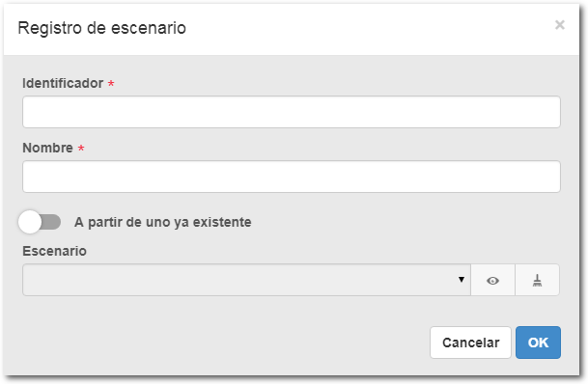Focus the Nombre text field
Image resolution: width=588 pixels, height=384 pixels.
point(292,177)
